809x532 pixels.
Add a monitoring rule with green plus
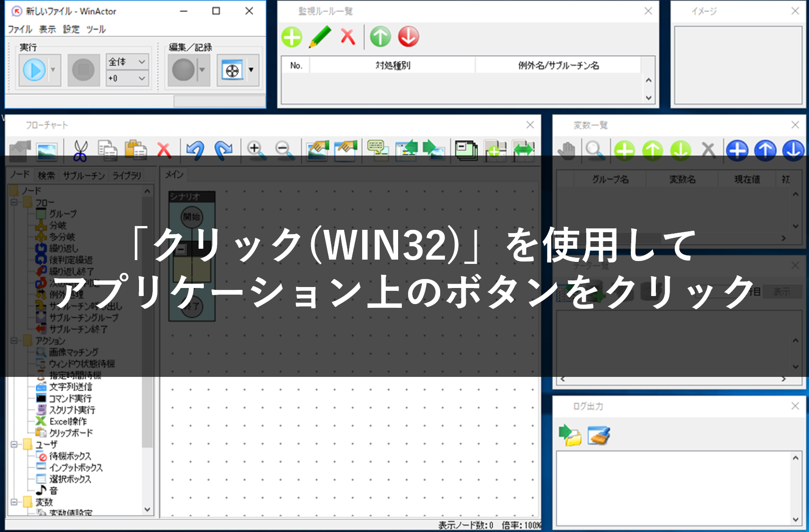tap(292, 37)
